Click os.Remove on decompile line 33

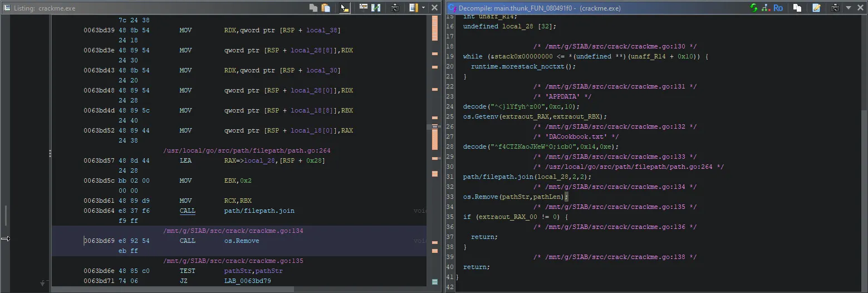coord(480,197)
